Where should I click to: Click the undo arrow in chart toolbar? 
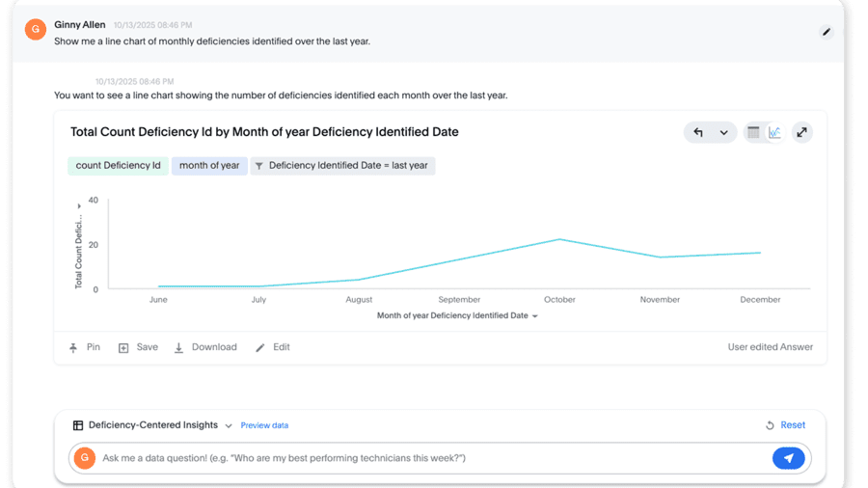pos(698,132)
